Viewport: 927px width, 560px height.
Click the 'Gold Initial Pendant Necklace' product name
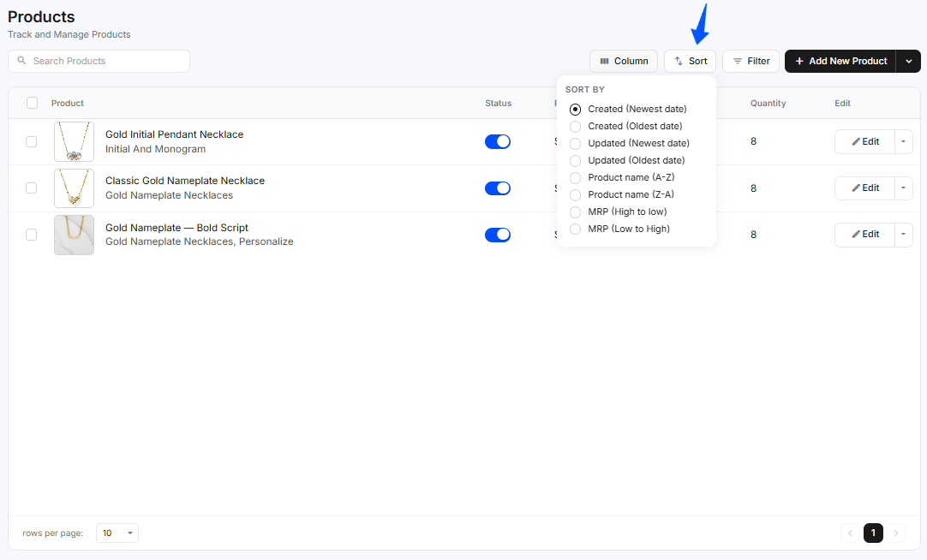point(175,134)
